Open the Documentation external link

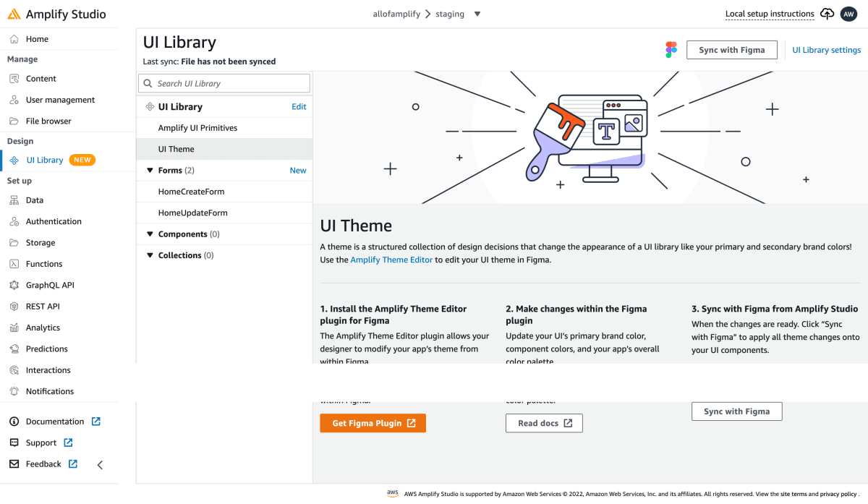95,422
